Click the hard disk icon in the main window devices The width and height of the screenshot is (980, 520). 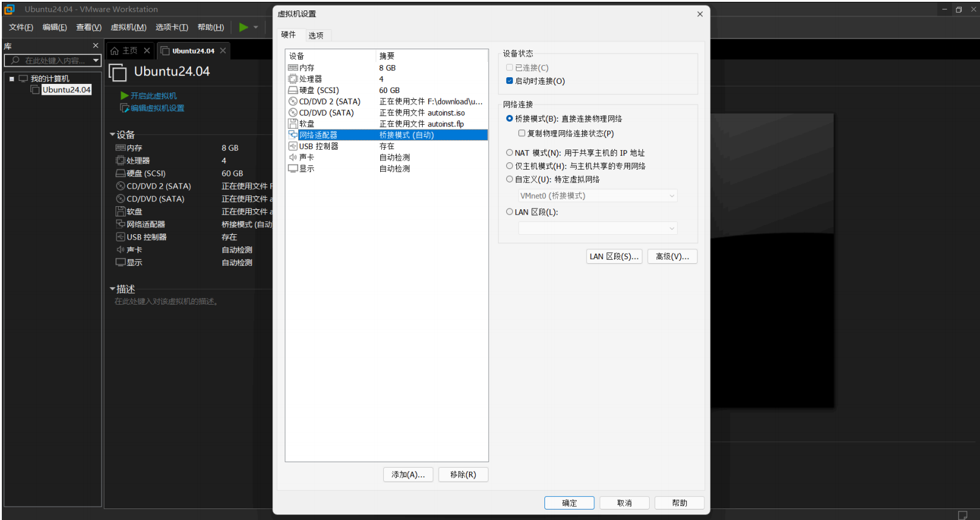pyautogui.click(x=120, y=173)
